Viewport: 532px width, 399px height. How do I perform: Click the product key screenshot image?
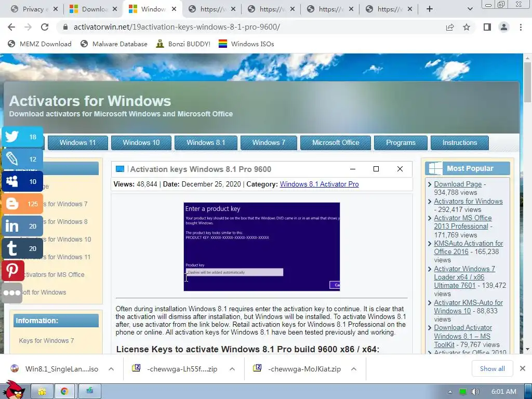(262, 247)
